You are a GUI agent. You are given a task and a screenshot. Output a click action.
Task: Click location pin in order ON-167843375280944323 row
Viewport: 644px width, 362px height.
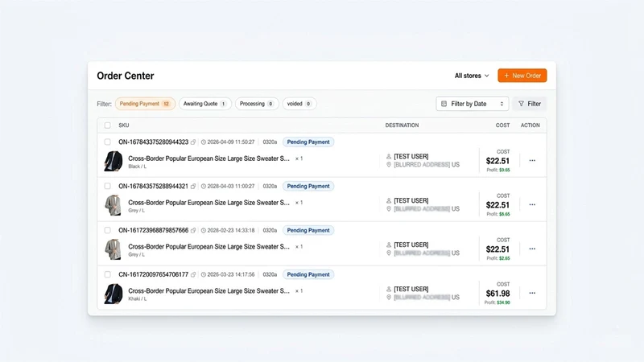click(x=389, y=165)
